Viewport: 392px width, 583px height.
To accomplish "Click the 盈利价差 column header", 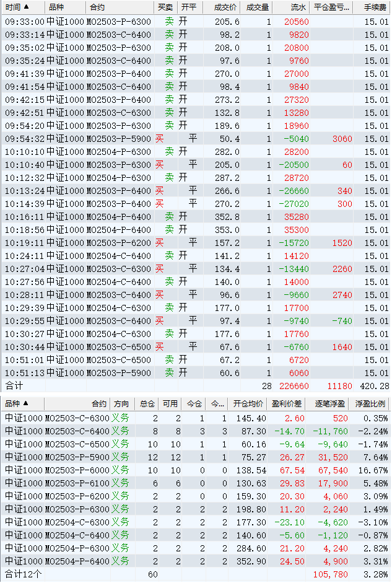I will [x=289, y=404].
